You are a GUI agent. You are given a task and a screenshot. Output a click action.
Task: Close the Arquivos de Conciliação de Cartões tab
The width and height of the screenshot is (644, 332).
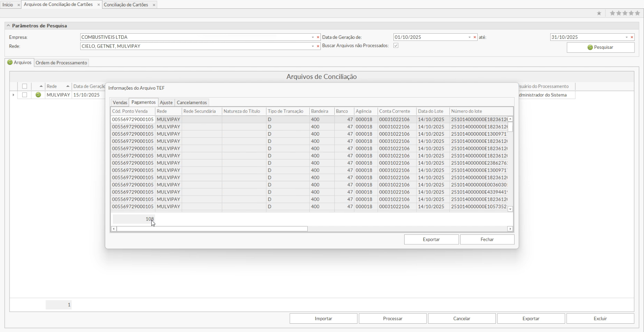pyautogui.click(x=98, y=5)
